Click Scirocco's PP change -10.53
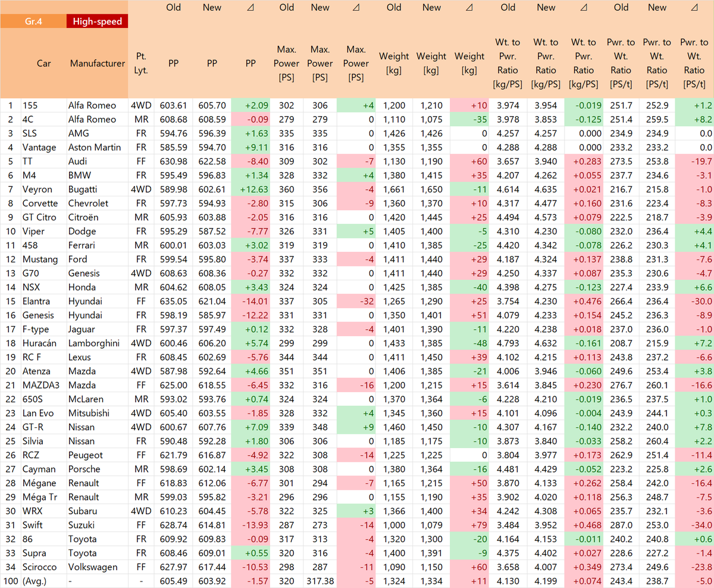714x588 pixels. pyautogui.click(x=250, y=567)
